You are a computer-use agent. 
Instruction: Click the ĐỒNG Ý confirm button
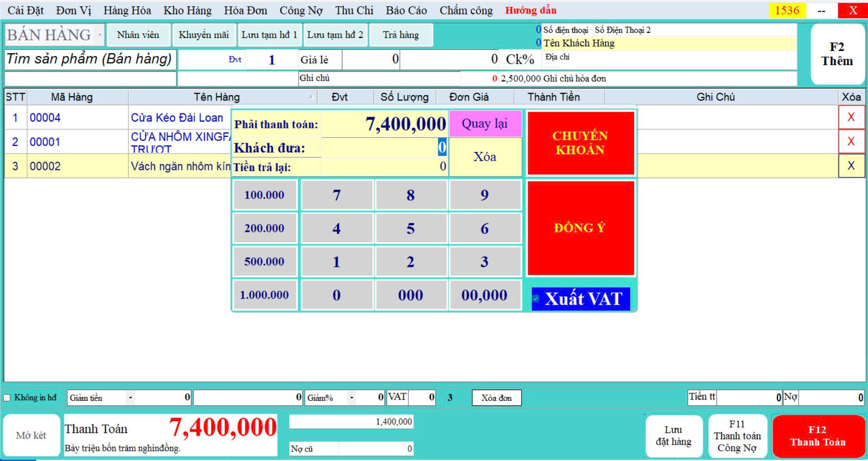[x=580, y=228]
